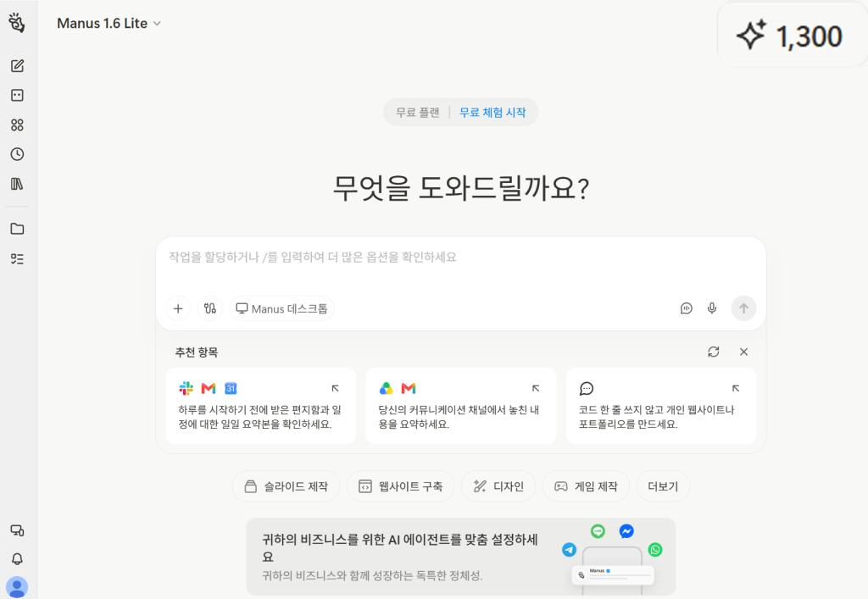Click the Gmail icon on second card
The width and height of the screenshot is (868, 599).
409,388
